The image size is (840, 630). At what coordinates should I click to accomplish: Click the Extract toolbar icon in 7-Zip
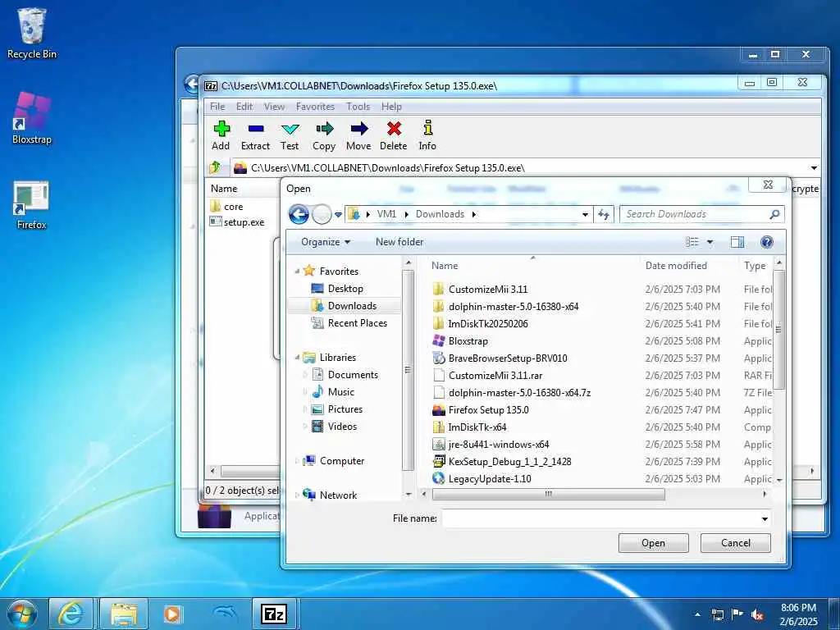[x=256, y=135]
